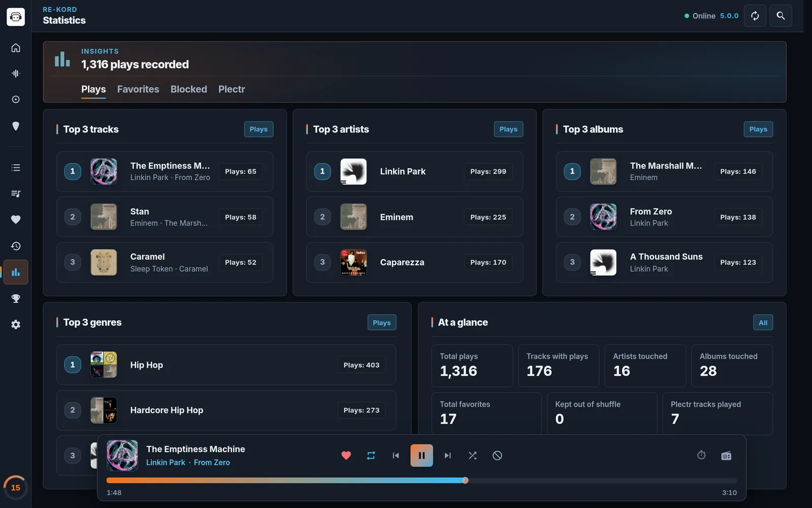The height and width of the screenshot is (508, 812).
Task: Open Plays selector on Top 3 genres
Action: click(x=382, y=323)
